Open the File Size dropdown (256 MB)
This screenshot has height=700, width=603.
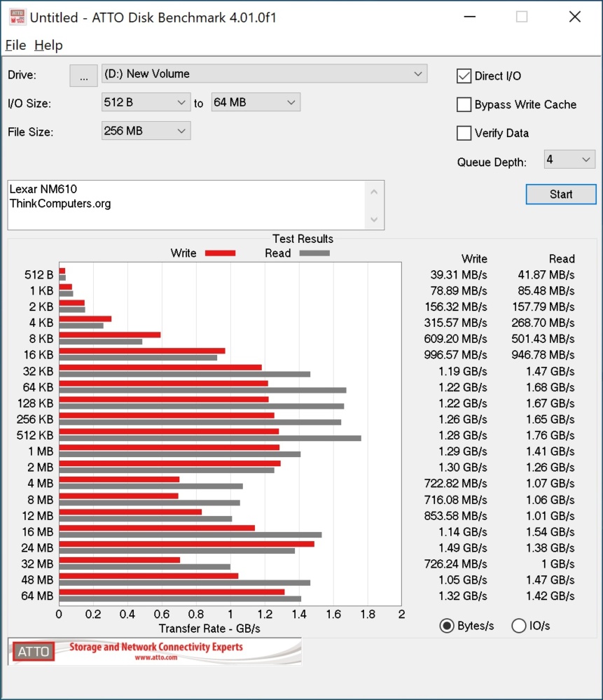click(x=146, y=131)
